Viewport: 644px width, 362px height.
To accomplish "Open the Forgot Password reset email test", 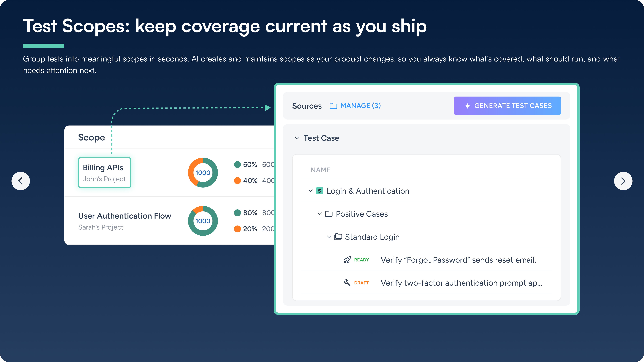I will [458, 260].
